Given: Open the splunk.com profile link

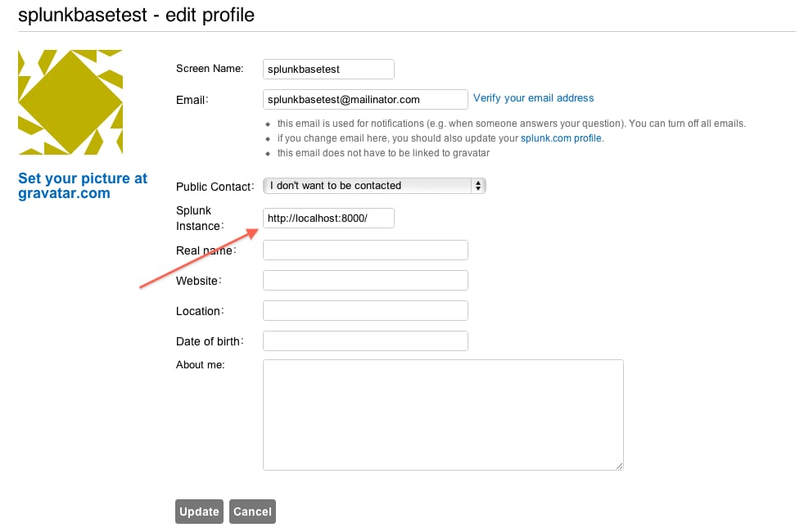Looking at the screenshot, I should [x=561, y=138].
